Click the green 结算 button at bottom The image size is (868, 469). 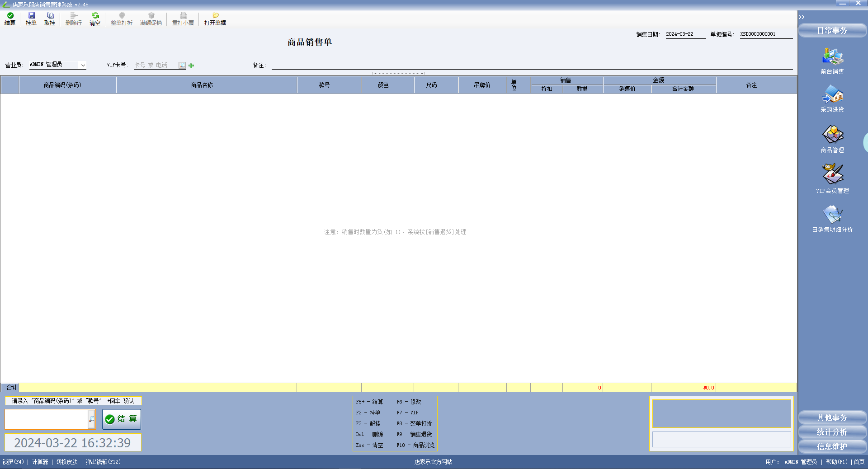pos(122,419)
